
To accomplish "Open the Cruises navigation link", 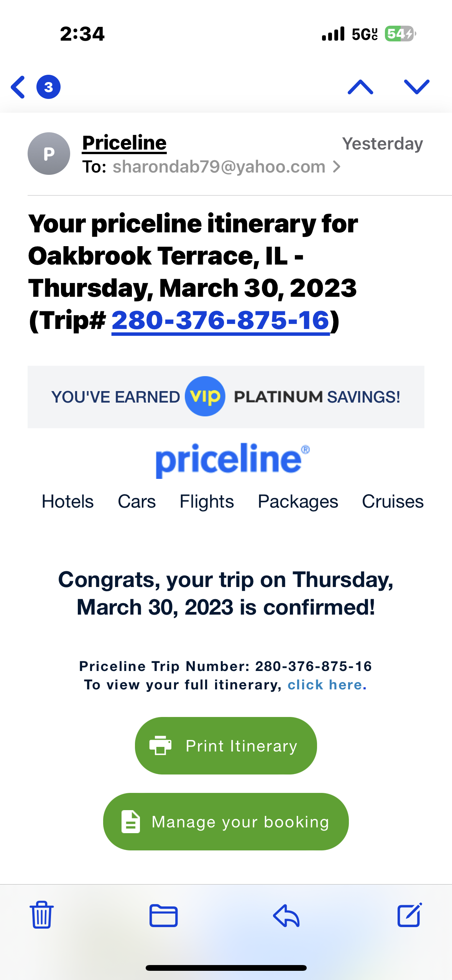I will click(393, 502).
